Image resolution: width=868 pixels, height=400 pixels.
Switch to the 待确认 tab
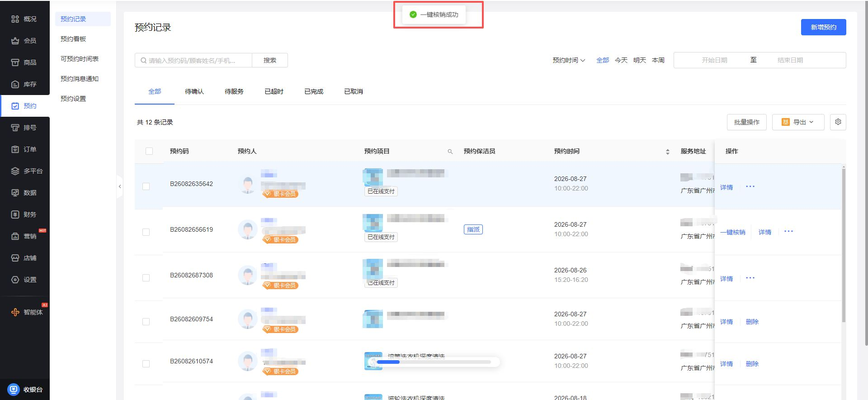[194, 91]
